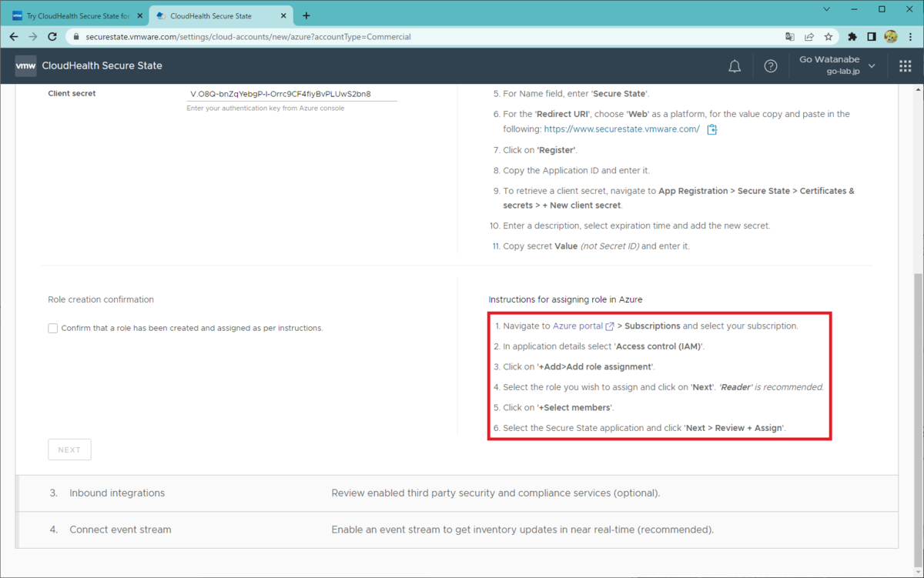Open the Chrome profile avatar
The image size is (924, 578).
[891, 37]
